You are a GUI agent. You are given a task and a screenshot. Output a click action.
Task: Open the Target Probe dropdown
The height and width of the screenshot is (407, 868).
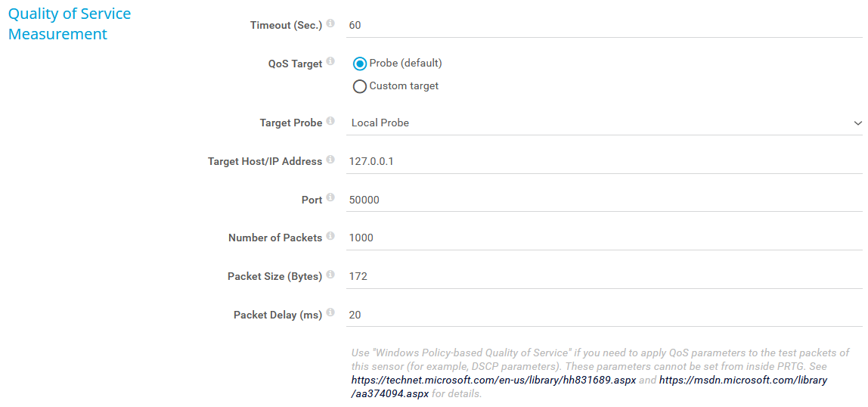[603, 123]
